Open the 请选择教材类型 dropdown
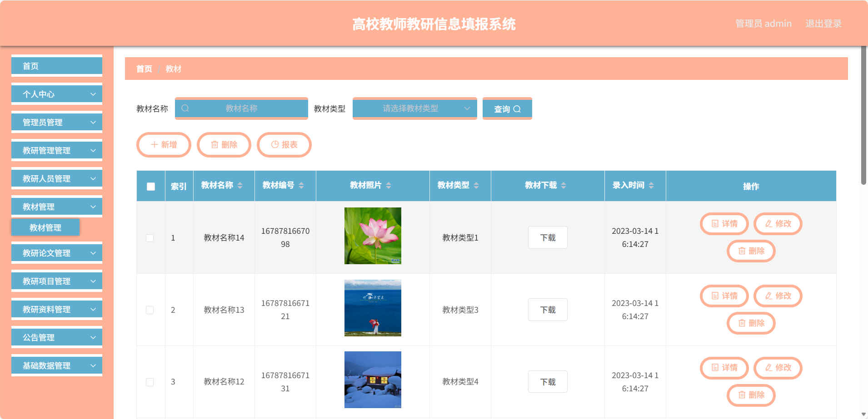The height and width of the screenshot is (419, 868). tap(415, 108)
